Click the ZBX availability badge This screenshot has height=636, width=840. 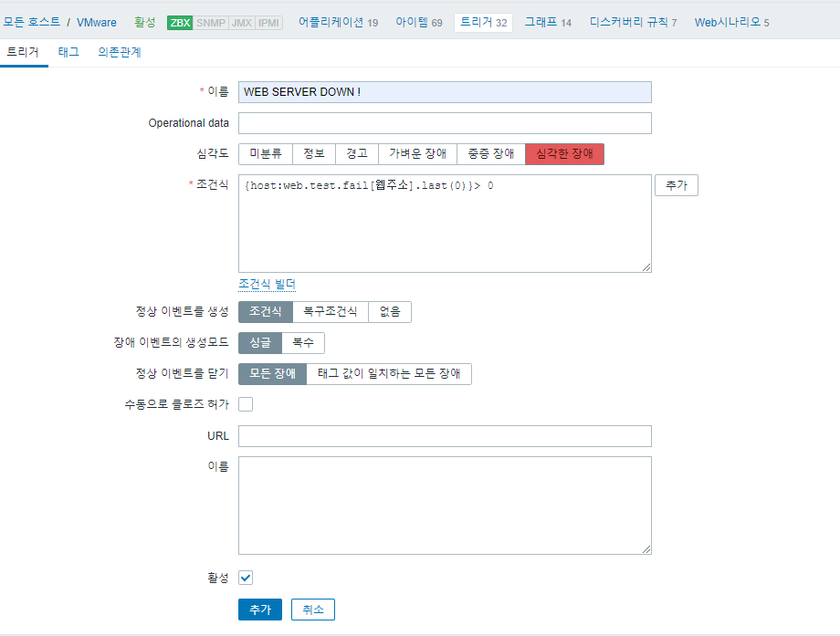pos(180,23)
